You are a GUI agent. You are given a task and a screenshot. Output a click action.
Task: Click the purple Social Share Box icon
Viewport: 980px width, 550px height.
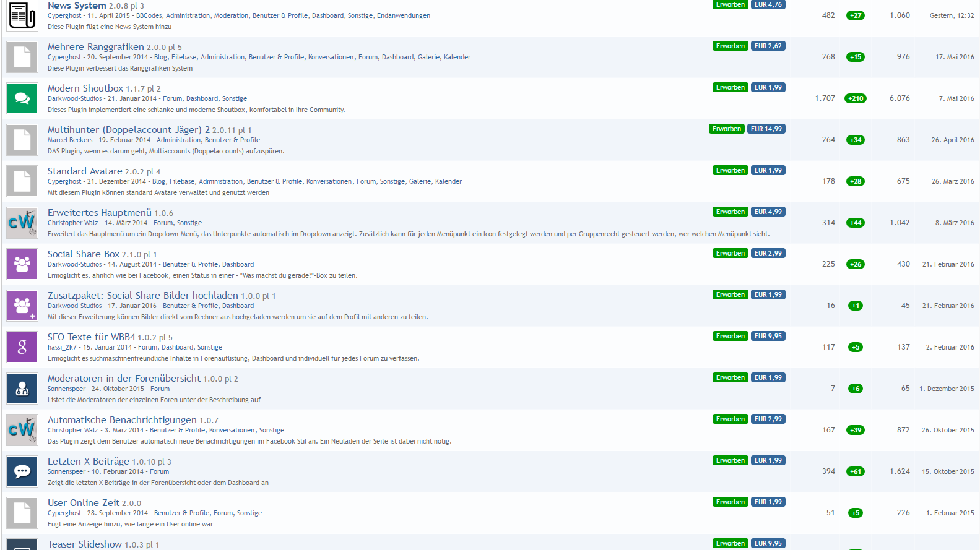22,264
